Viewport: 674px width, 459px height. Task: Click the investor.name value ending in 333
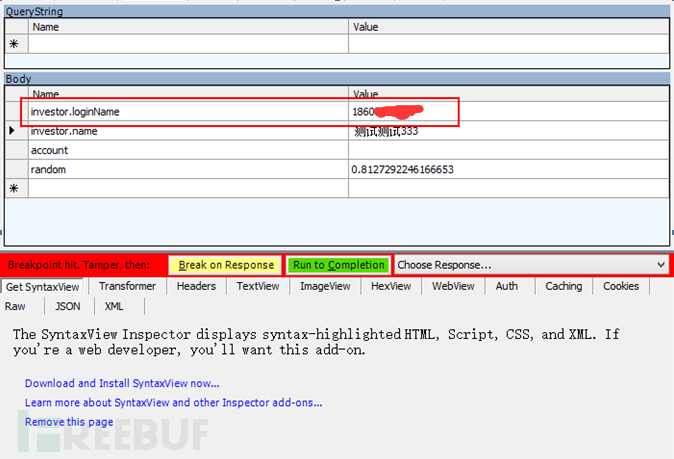point(509,131)
